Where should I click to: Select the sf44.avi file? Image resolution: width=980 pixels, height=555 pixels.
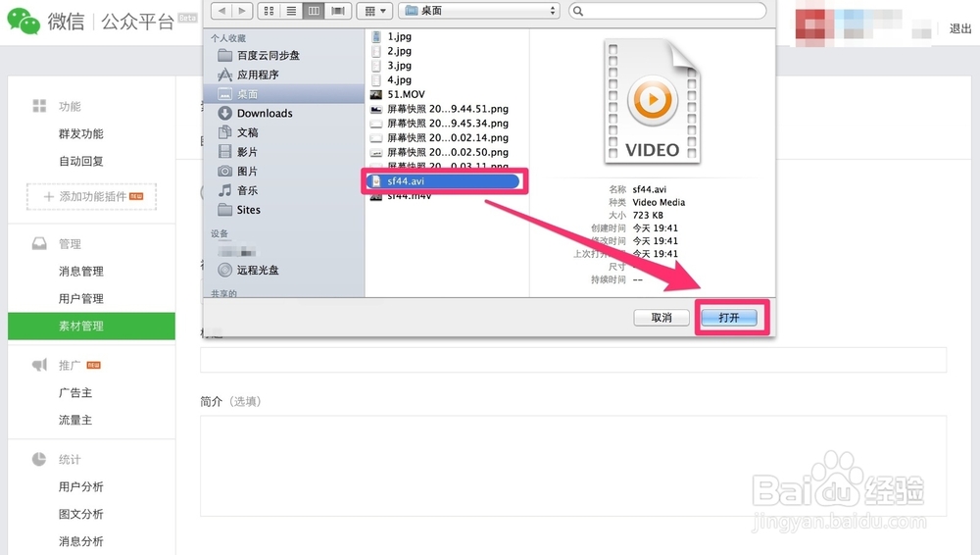[x=444, y=180]
